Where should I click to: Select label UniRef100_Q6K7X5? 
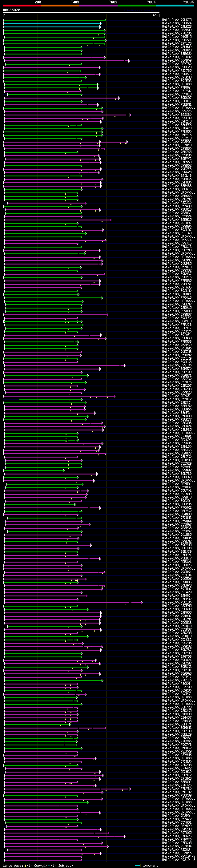[x=177, y=152]
